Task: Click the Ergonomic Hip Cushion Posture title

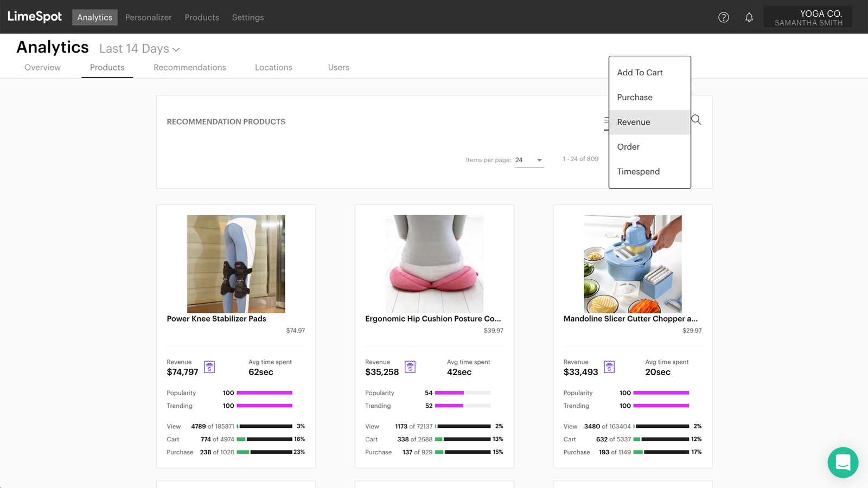Action: click(x=433, y=319)
